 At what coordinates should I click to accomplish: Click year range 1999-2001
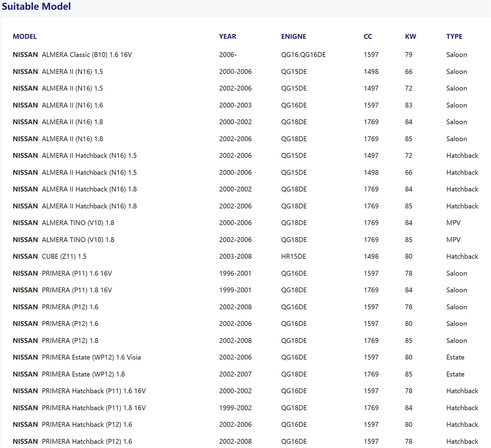[235, 290]
